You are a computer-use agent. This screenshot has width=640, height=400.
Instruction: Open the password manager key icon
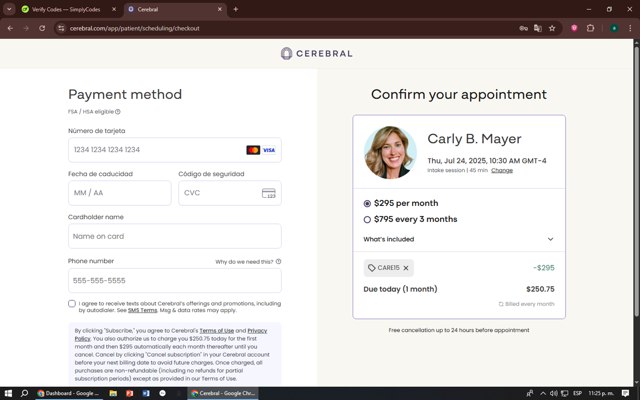[523, 28]
